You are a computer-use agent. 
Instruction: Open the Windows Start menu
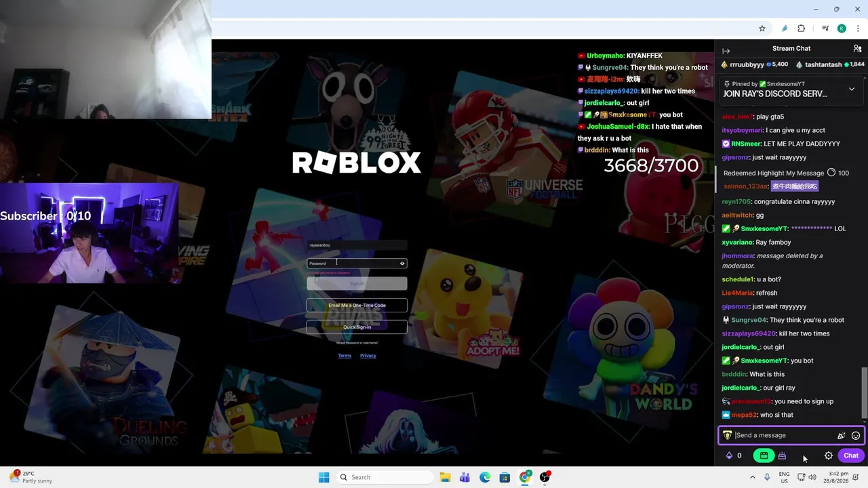[x=324, y=477]
